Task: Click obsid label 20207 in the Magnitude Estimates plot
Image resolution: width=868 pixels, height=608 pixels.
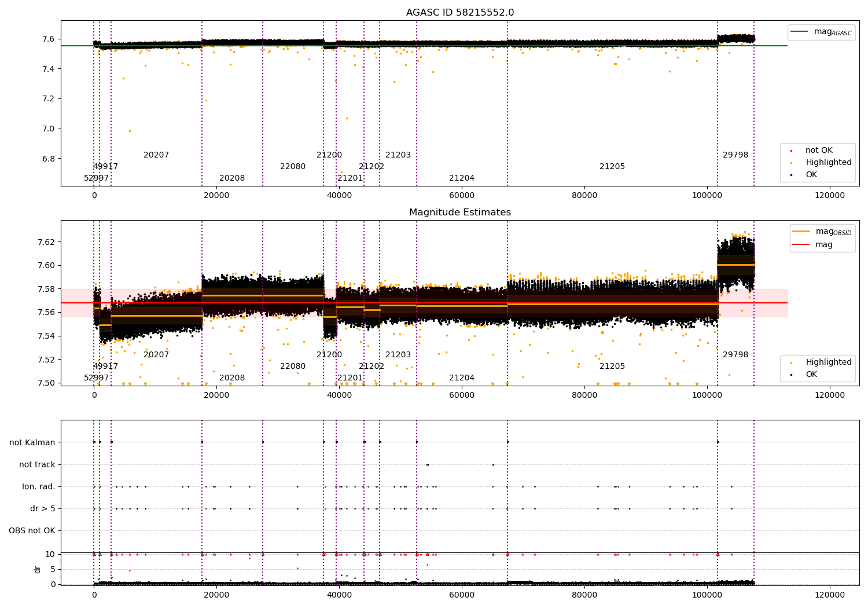Action: coord(156,355)
